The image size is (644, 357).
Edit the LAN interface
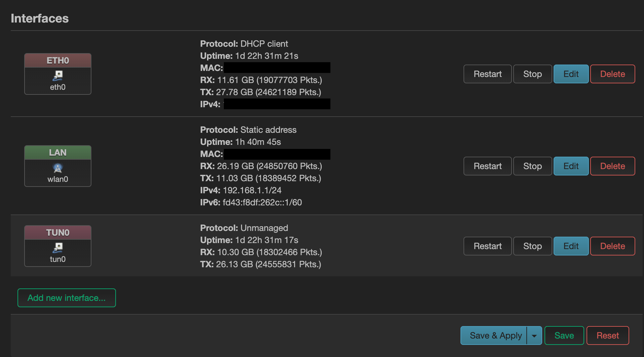[x=571, y=166]
